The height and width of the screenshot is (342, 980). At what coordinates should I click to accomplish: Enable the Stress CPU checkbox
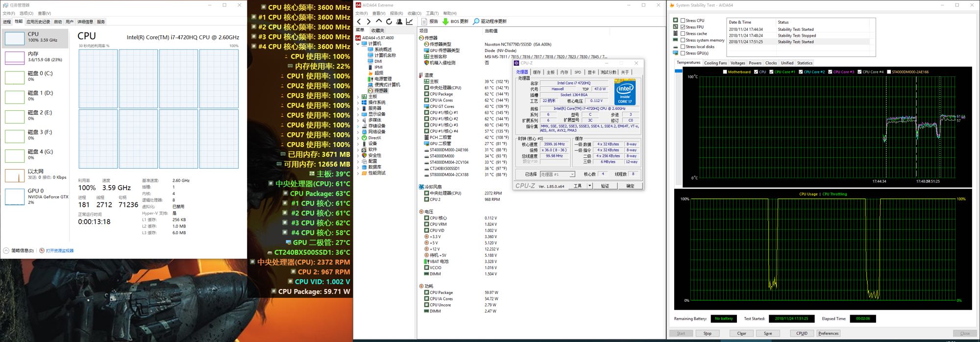pyautogui.click(x=683, y=21)
